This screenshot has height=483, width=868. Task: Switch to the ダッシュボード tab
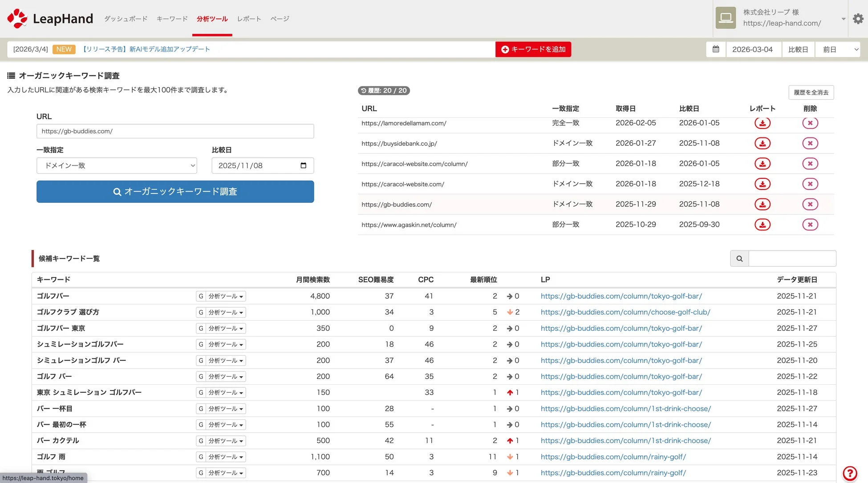[126, 19]
